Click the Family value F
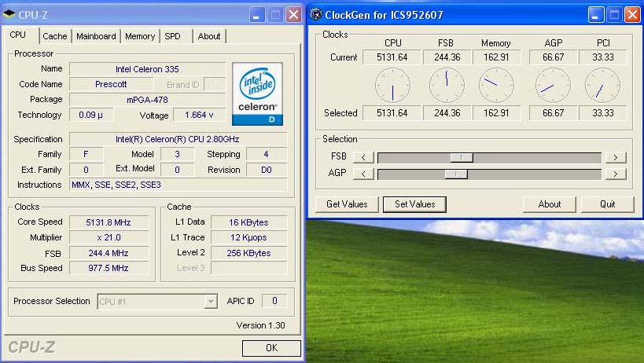This screenshot has width=644, height=363. pos(86,155)
